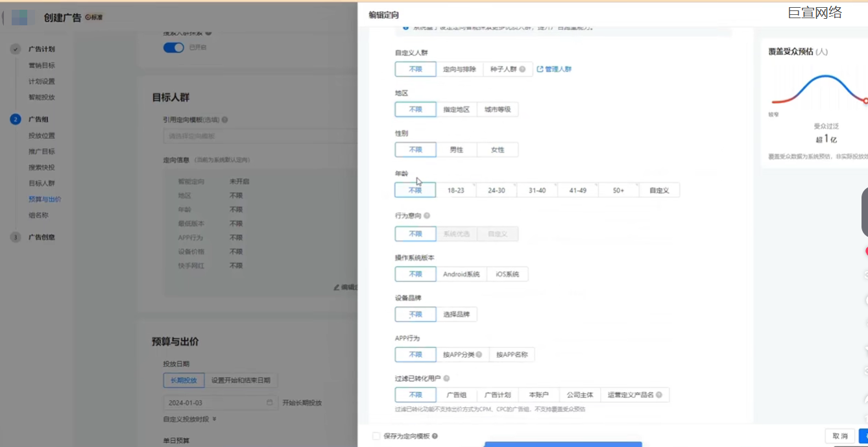Viewport: 868px width, 447px height.
Task: Go to 智能投放 in sidebar
Action: (x=42, y=97)
